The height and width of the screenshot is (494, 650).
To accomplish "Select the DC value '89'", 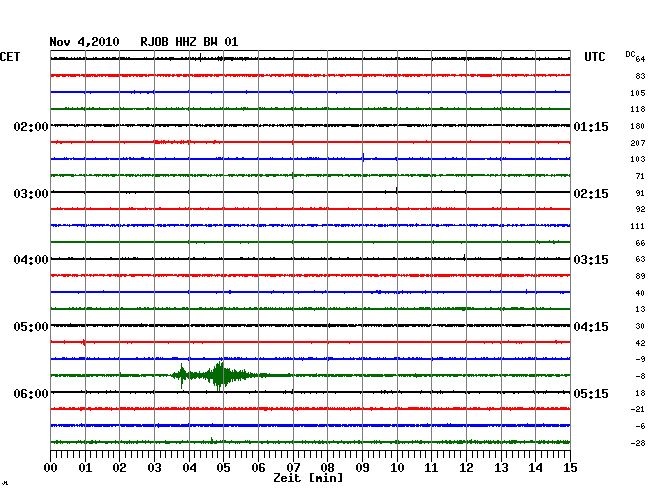I will [x=640, y=276].
